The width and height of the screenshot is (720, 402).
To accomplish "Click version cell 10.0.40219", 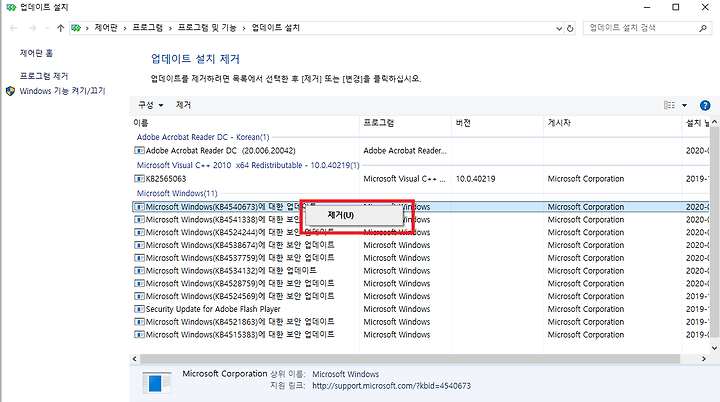I will coord(475,179).
